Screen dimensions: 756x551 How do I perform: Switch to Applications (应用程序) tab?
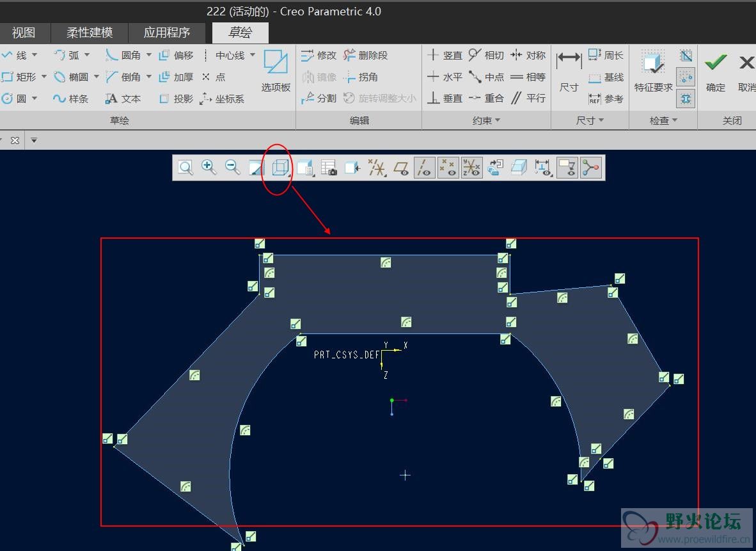pos(167,33)
